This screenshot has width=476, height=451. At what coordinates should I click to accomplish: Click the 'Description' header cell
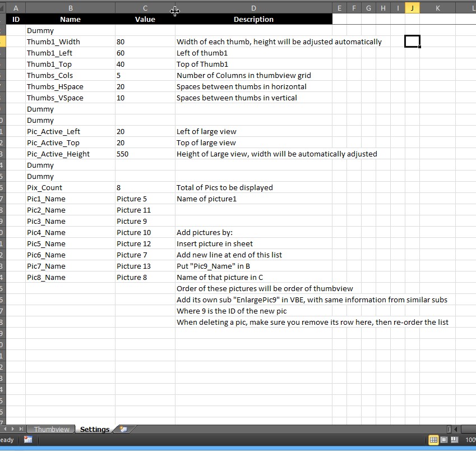pyautogui.click(x=253, y=19)
